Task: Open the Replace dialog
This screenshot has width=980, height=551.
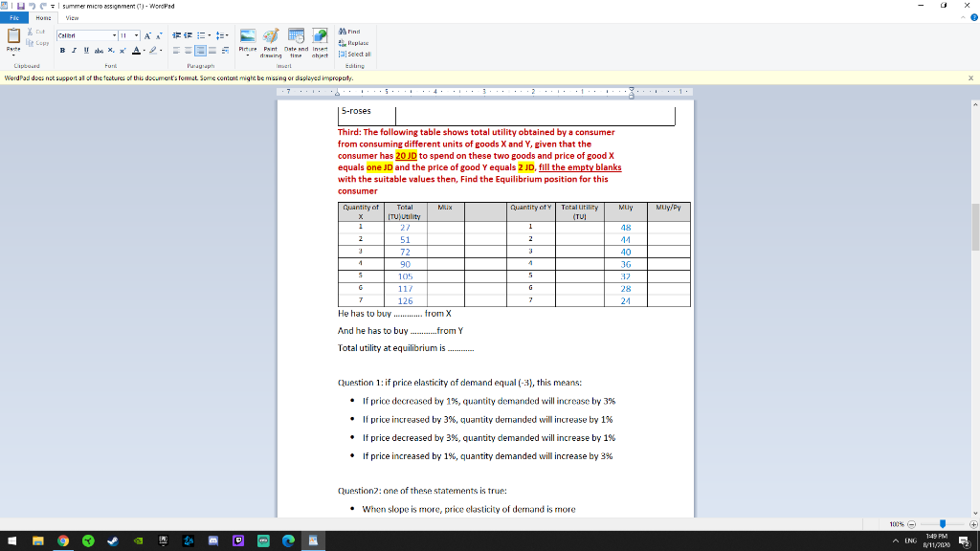Action: pos(355,43)
